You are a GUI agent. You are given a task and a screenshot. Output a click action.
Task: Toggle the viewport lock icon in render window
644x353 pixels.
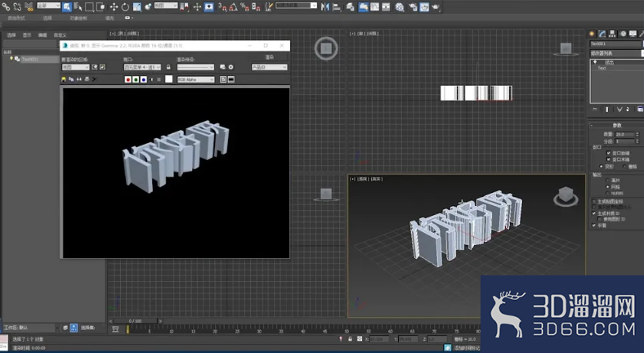(x=168, y=67)
